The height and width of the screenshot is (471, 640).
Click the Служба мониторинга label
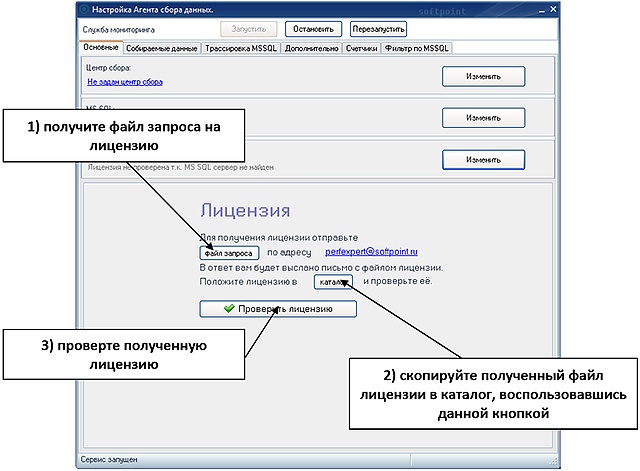coord(119,30)
